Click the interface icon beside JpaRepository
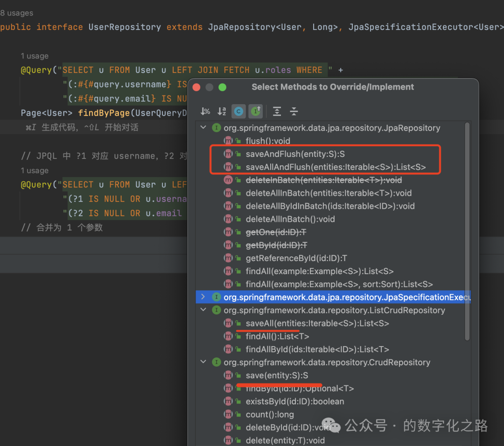This screenshot has height=446, width=504. coord(217,127)
